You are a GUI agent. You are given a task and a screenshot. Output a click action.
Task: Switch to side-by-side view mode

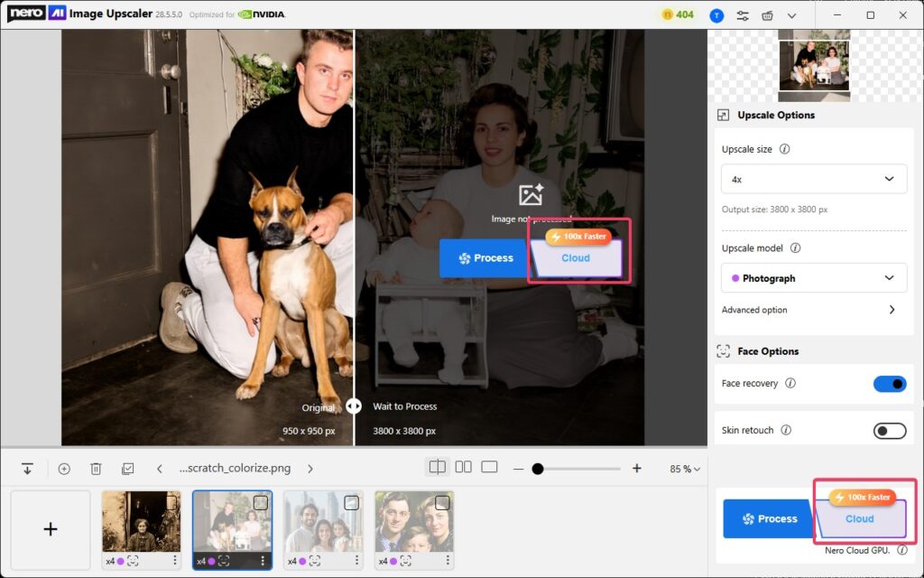coord(463,468)
